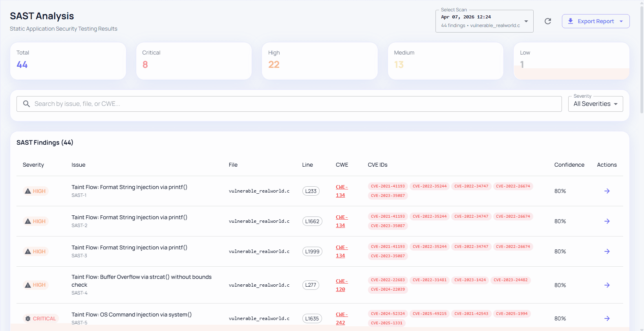Open CWE-134 link for SAST-1
The image size is (644, 331).
(x=342, y=191)
